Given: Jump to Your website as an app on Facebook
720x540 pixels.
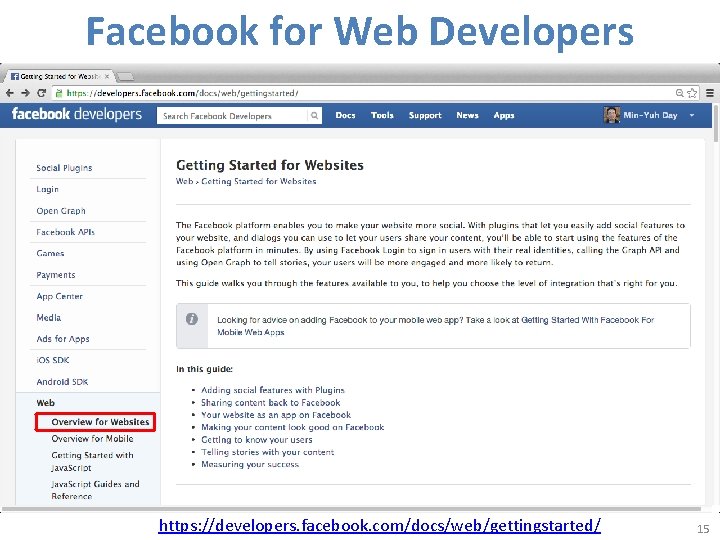Looking at the screenshot, I should tap(276, 415).
